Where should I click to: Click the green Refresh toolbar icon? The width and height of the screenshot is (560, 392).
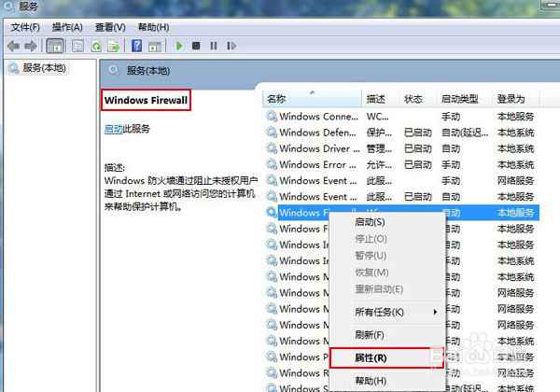click(96, 46)
